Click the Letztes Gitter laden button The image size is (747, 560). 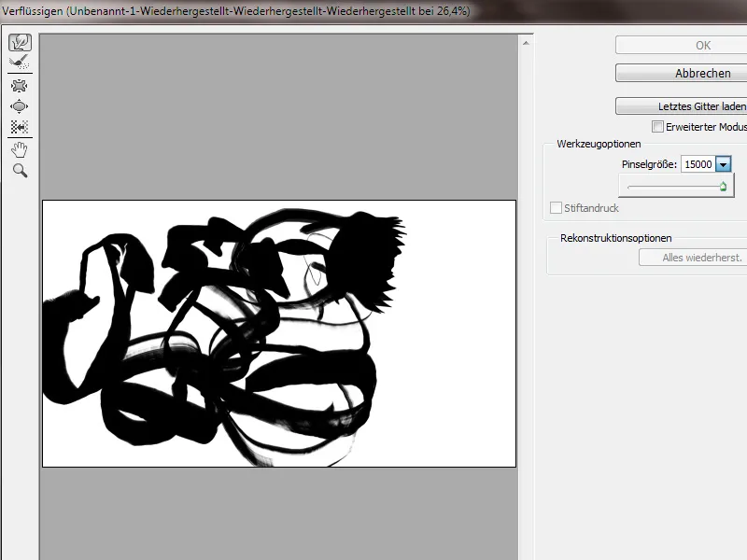coord(682,106)
